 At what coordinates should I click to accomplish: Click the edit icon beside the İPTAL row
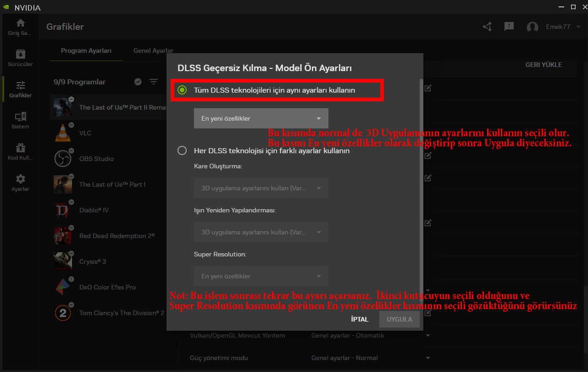click(428, 313)
